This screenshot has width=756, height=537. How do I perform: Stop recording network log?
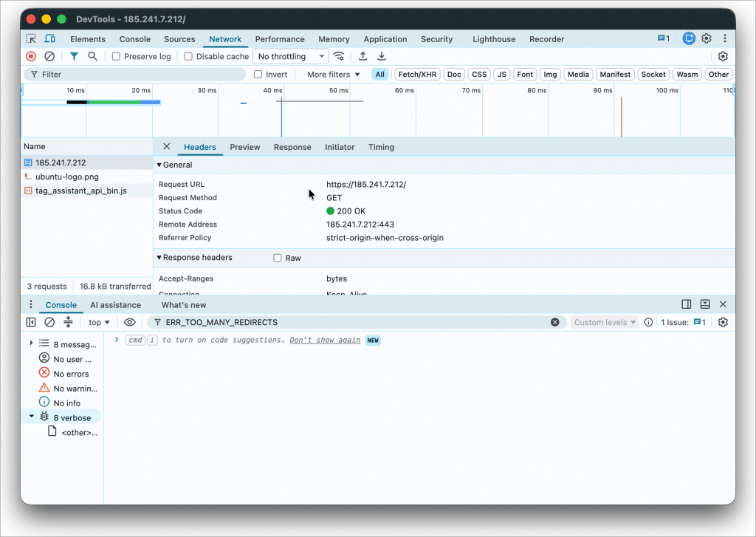click(x=31, y=56)
